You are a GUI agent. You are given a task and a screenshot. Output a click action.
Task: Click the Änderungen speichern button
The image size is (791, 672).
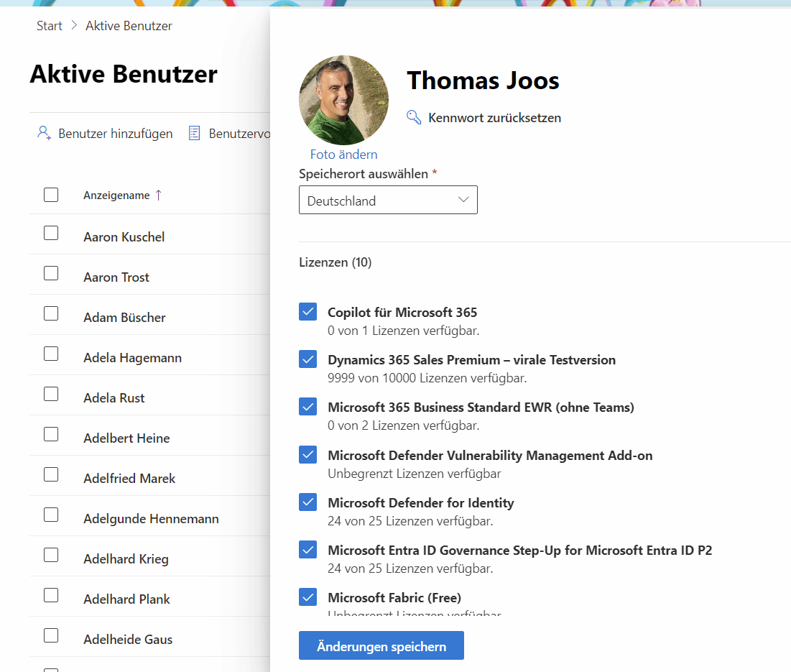[381, 645]
